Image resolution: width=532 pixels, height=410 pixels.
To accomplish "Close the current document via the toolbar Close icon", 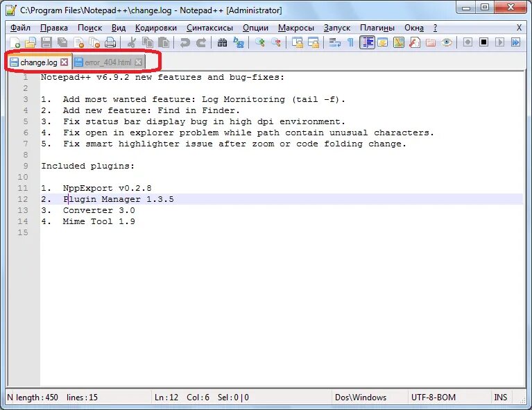I will tap(78, 43).
